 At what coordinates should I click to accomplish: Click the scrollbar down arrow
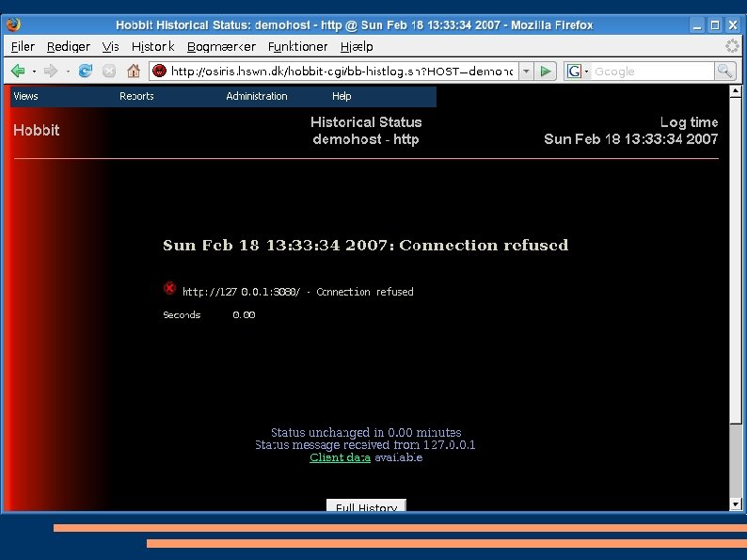pos(736,504)
